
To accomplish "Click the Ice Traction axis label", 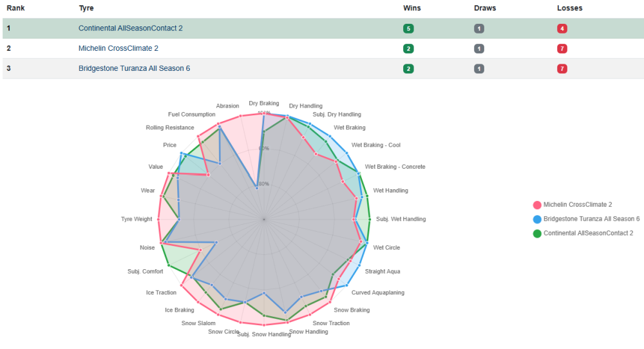I will (x=161, y=293).
